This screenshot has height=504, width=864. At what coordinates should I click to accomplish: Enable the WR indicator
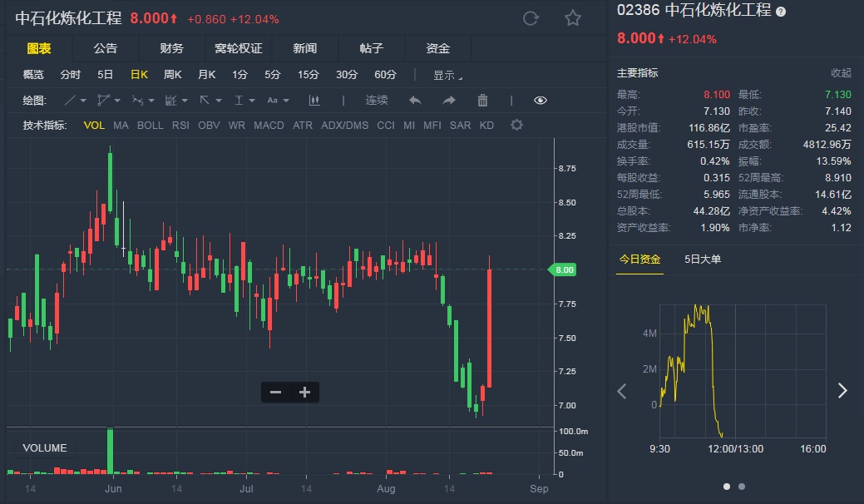pyautogui.click(x=236, y=125)
